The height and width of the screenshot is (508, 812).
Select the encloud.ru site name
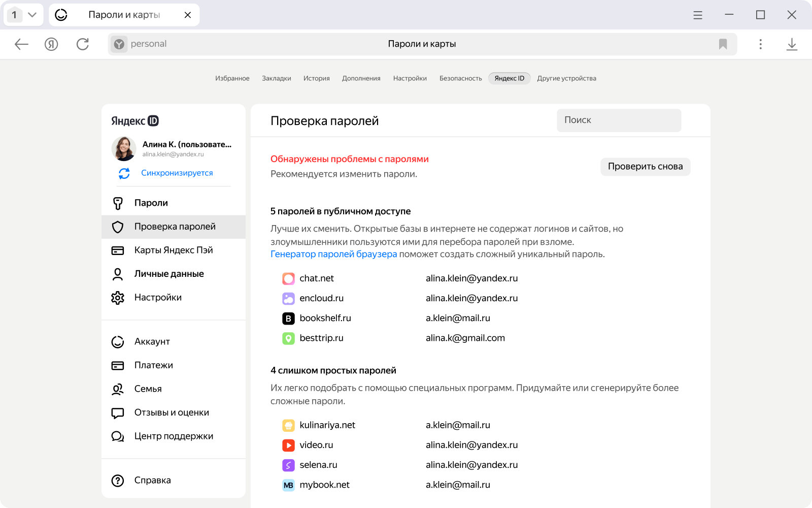click(322, 298)
